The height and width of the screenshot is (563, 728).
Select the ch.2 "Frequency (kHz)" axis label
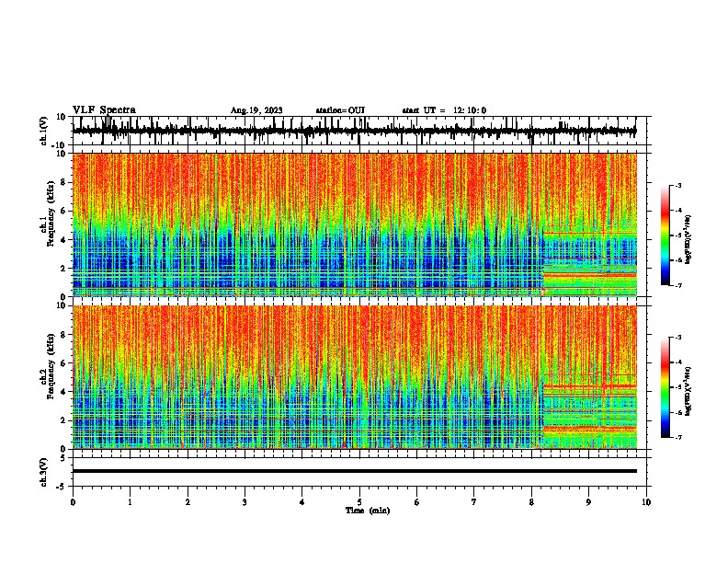tap(51, 366)
